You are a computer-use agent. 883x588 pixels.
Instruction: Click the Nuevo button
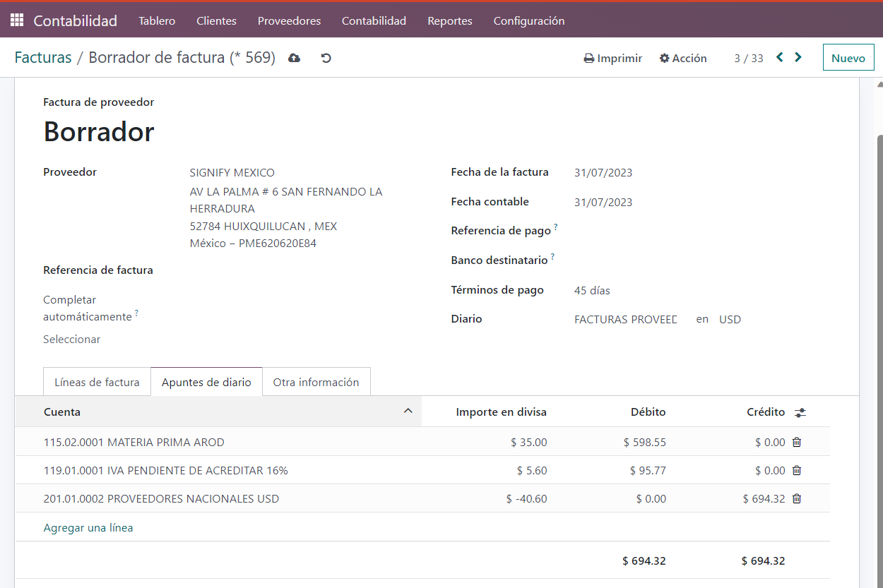[848, 58]
